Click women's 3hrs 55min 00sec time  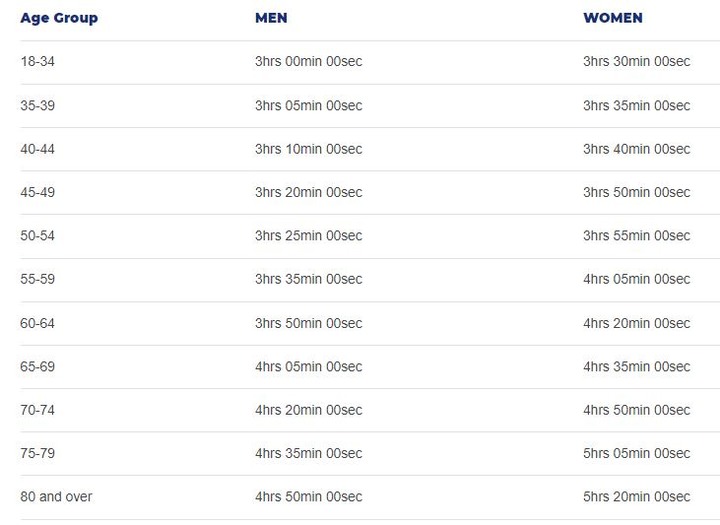pyautogui.click(x=636, y=236)
